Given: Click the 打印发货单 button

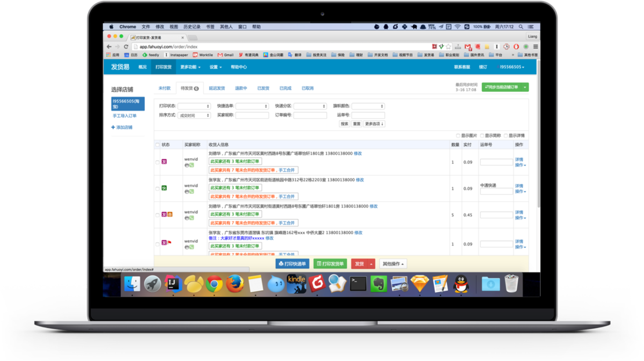Looking at the screenshot, I should [x=331, y=264].
